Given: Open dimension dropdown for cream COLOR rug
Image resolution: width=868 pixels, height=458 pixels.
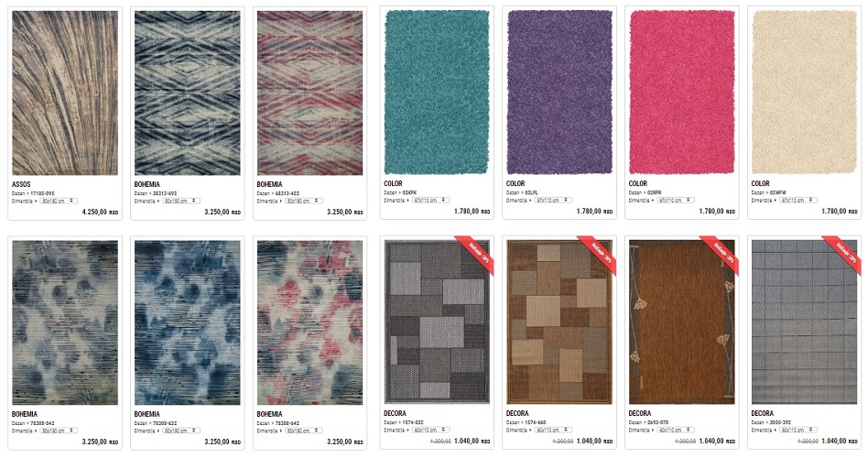Looking at the screenshot, I should (x=797, y=200).
